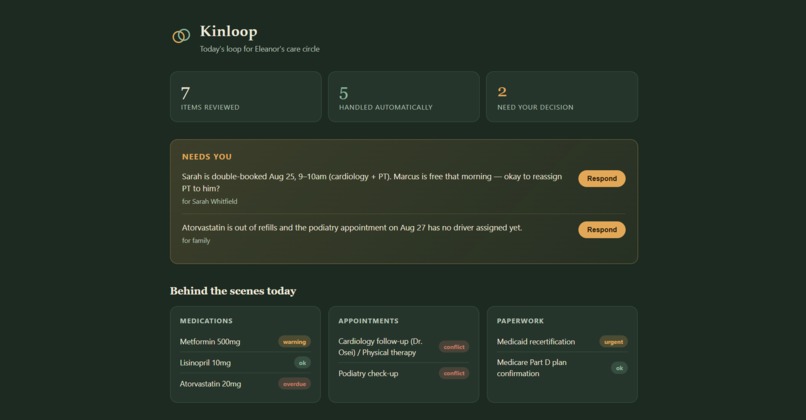The width and height of the screenshot is (806, 420).
Task: Click the ok badge beside Medicare Part D
Action: click(x=619, y=368)
